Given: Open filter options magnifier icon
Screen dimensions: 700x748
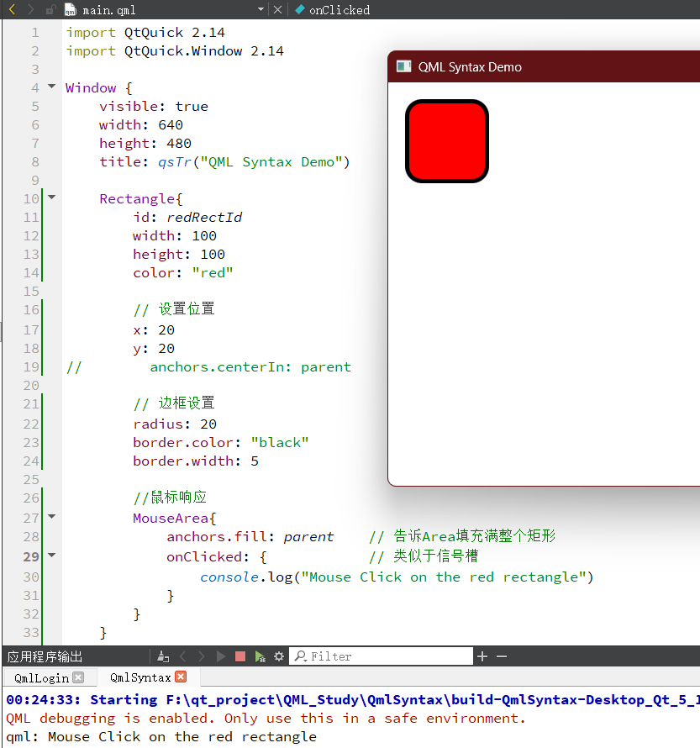Looking at the screenshot, I should 300,656.
